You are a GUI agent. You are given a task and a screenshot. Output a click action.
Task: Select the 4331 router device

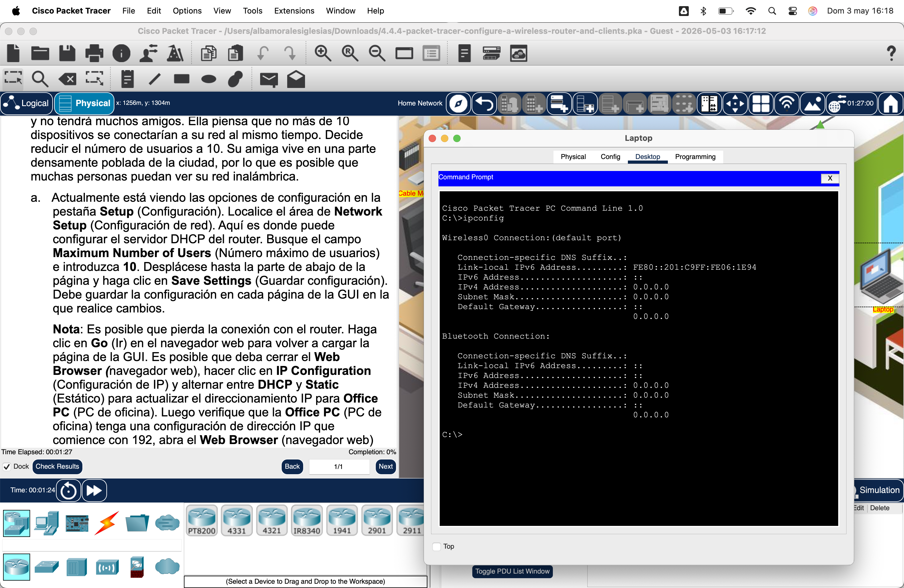[x=237, y=520]
